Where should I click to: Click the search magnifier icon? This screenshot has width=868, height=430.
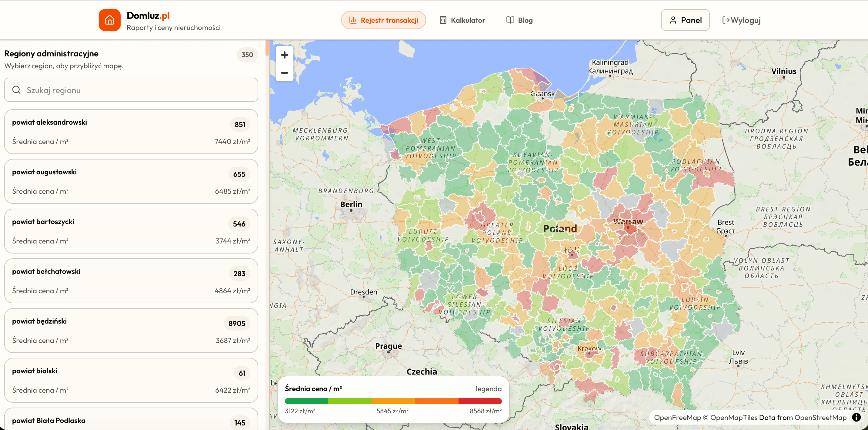click(16, 90)
